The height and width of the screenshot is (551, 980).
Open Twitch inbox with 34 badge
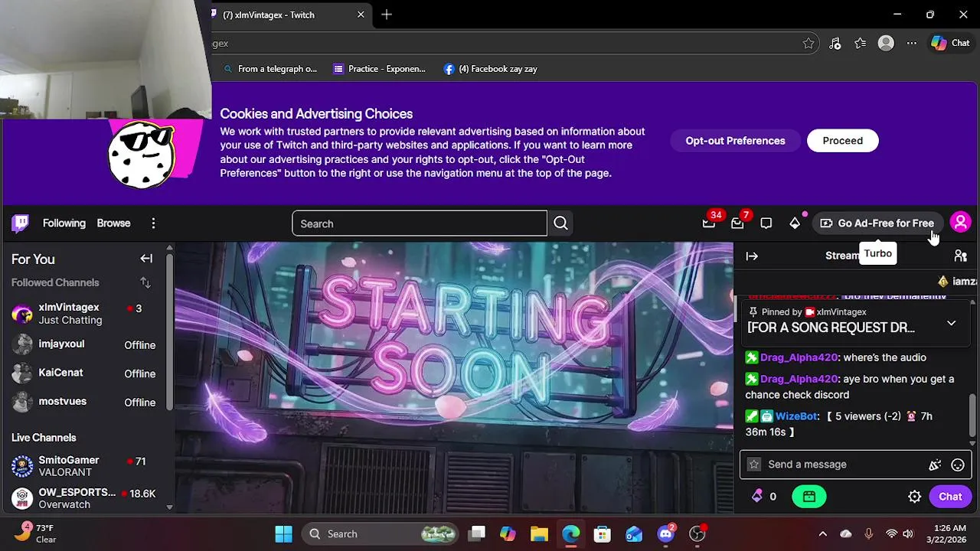point(709,223)
